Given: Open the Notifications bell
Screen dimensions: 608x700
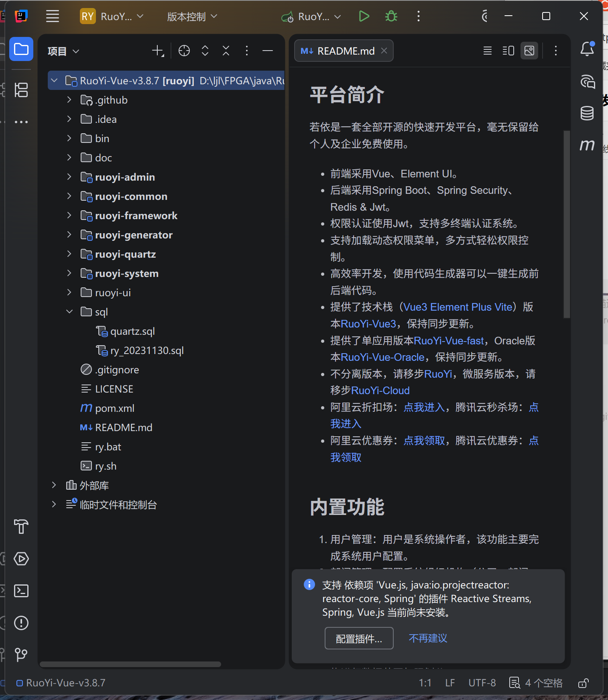Looking at the screenshot, I should coord(587,49).
